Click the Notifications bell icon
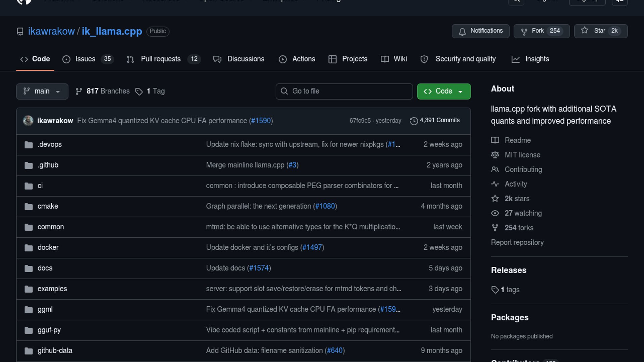Viewport: 644px width, 362px height. point(462,32)
